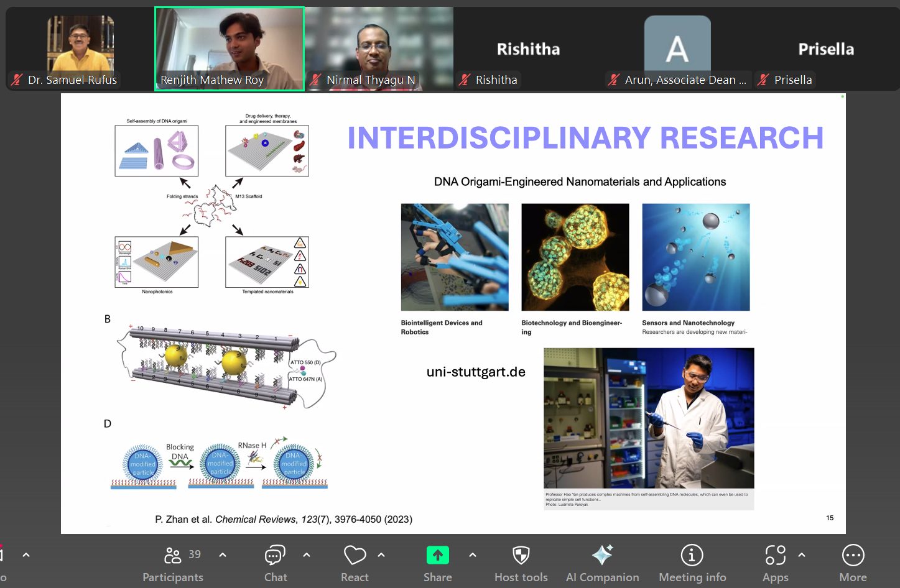
Task: Open the Chat panel
Action: [x=275, y=555]
